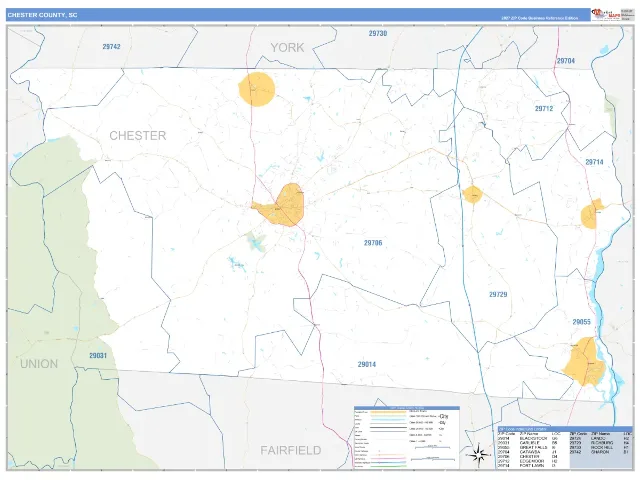
Task: Click the orange town area in ZIP 29714
Action: [591, 214]
